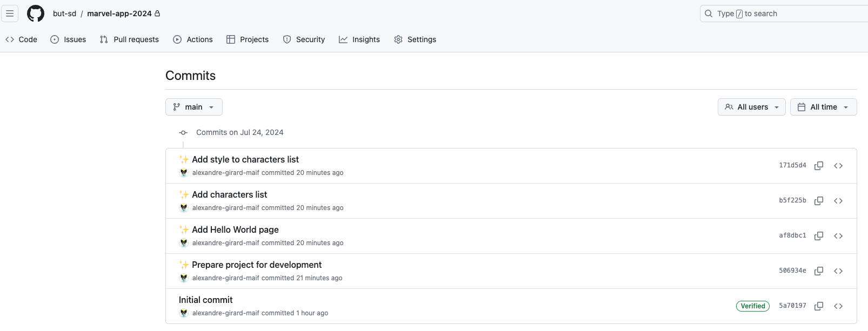Open commit hash 171d5d4
This screenshot has width=868, height=331.
(792, 165)
